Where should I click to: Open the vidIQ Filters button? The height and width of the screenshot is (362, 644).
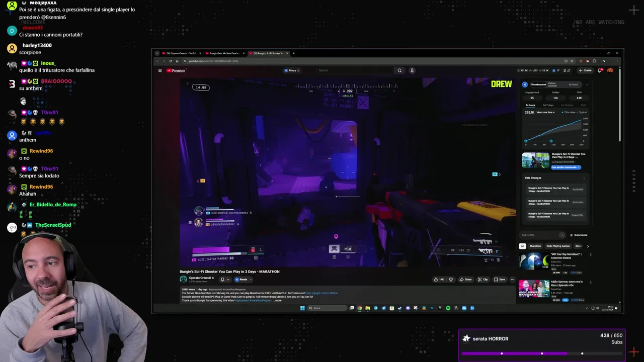click(x=292, y=70)
